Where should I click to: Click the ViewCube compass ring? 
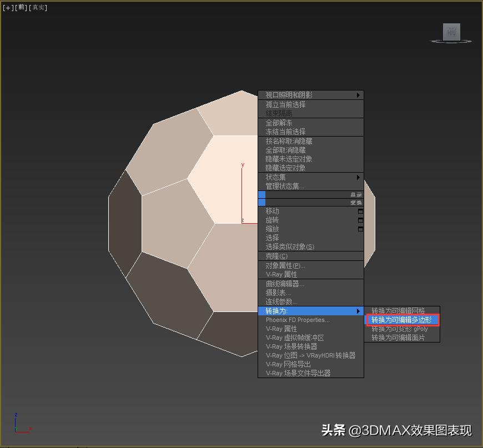pyautogui.click(x=467, y=41)
